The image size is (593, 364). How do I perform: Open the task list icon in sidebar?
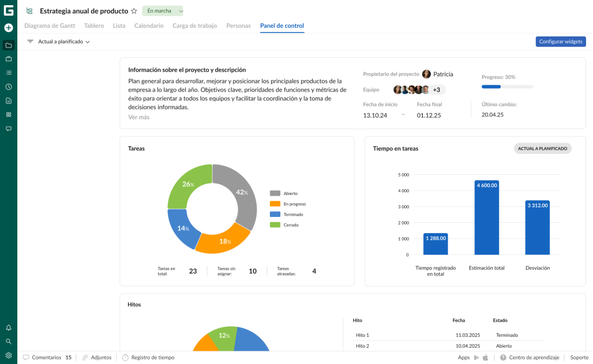(x=8, y=72)
